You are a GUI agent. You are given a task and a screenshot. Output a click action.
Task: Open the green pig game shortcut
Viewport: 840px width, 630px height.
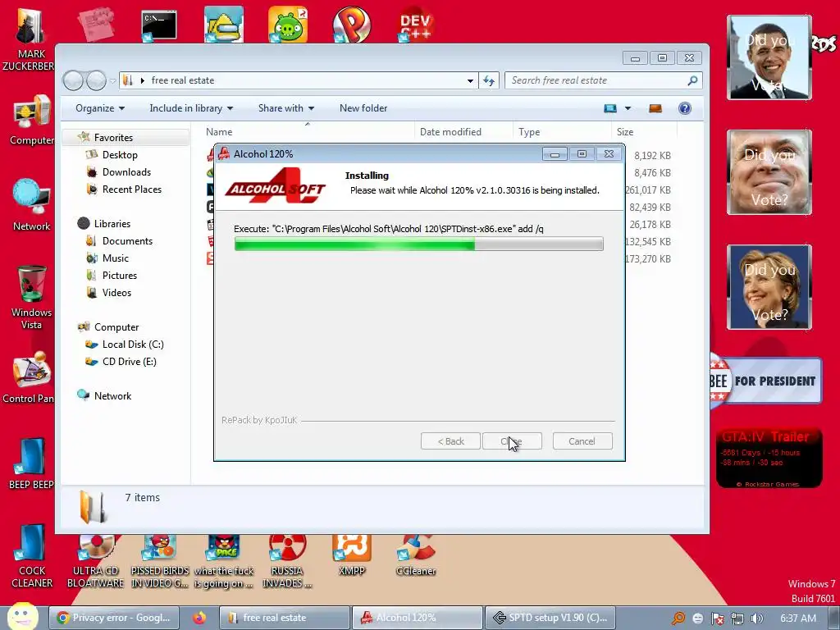[x=288, y=25]
